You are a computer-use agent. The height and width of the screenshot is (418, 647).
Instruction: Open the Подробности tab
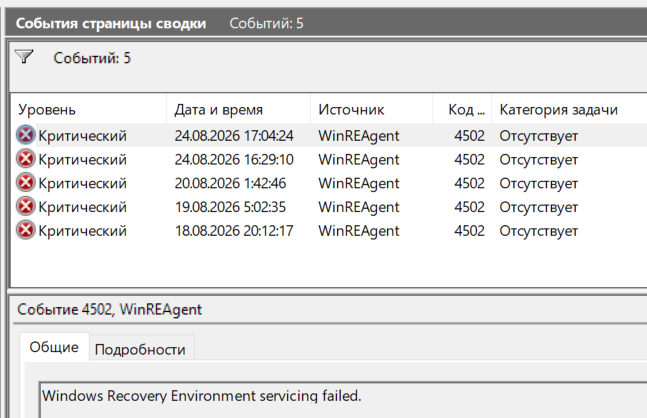[140, 350]
